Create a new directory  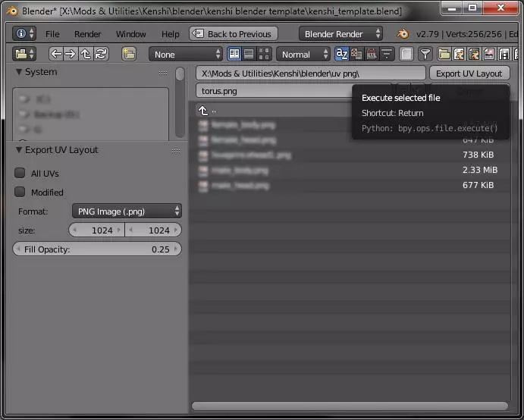click(x=129, y=54)
